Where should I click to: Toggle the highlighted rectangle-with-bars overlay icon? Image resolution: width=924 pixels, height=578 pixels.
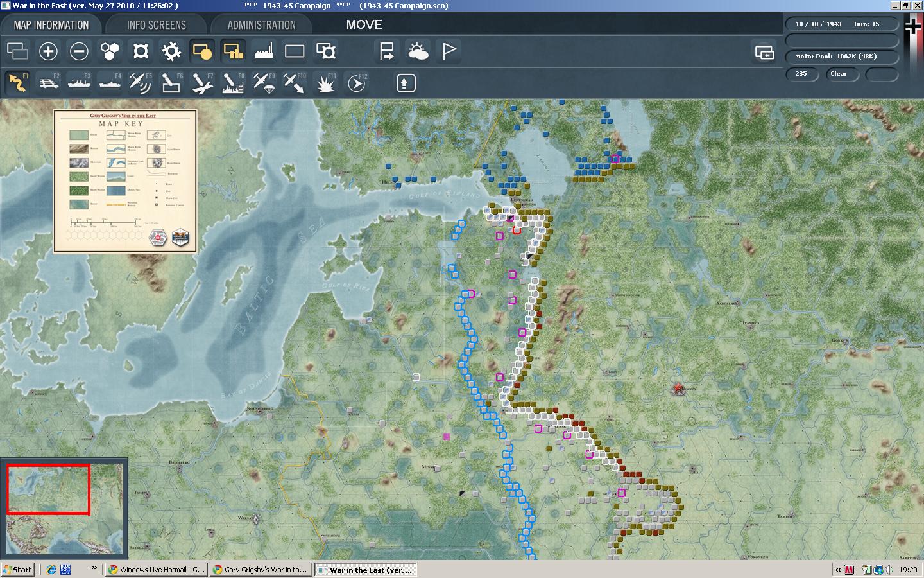click(233, 51)
